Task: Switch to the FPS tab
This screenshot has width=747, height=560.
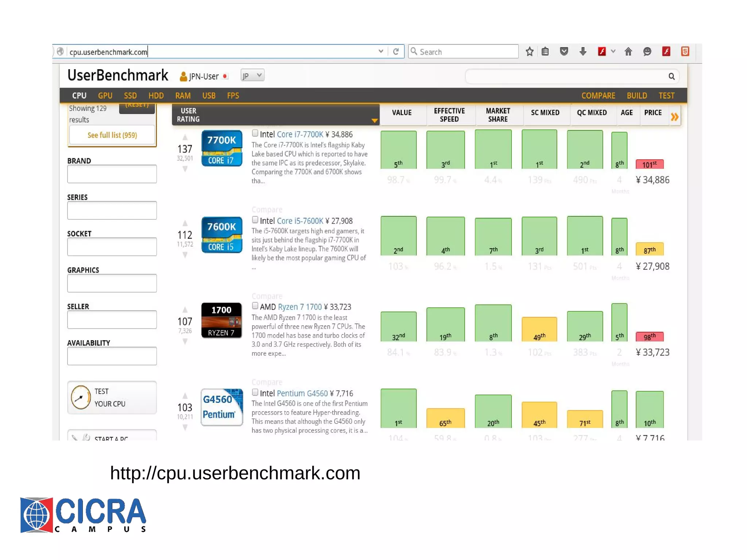Action: click(x=233, y=96)
